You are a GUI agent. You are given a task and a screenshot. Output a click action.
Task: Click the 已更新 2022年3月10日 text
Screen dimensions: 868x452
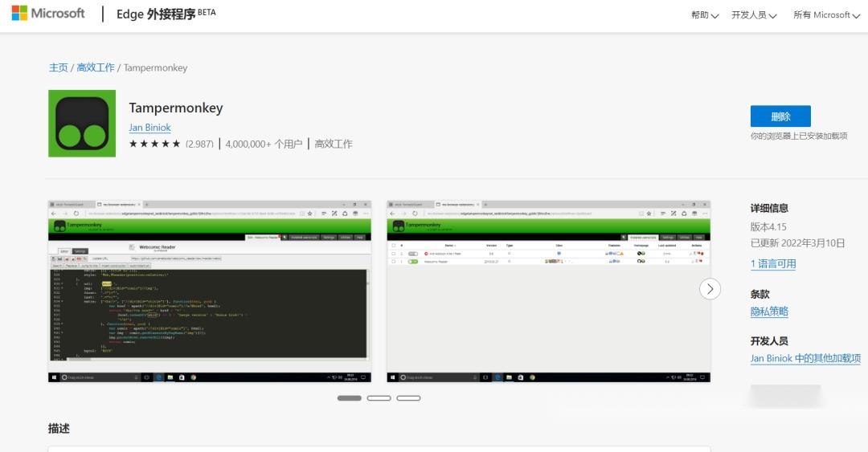[798, 243]
